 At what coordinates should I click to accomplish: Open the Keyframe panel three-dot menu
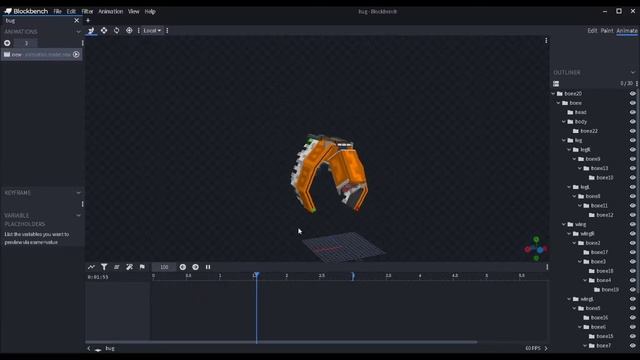(82, 204)
